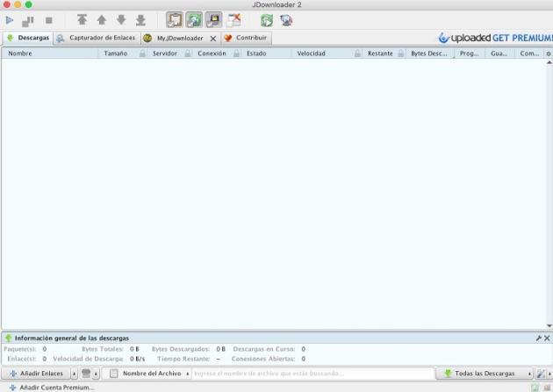The height and width of the screenshot is (392, 553).
Task: Sort by Gua... column header
Action: point(499,53)
